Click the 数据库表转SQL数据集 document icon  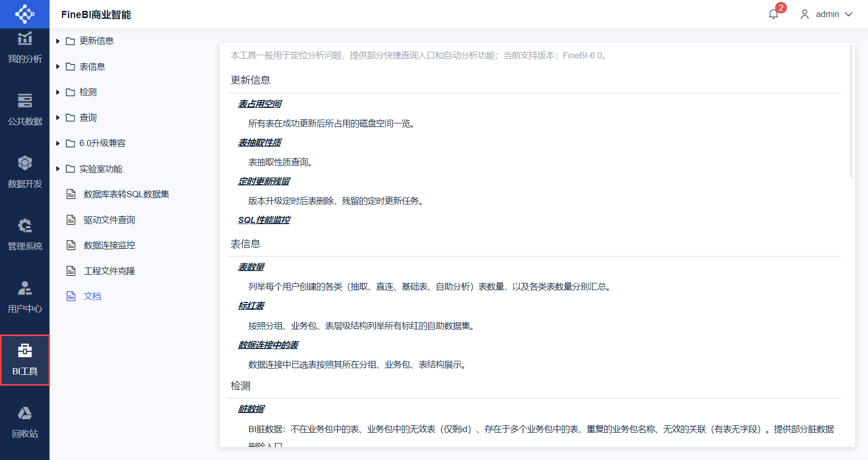point(71,194)
